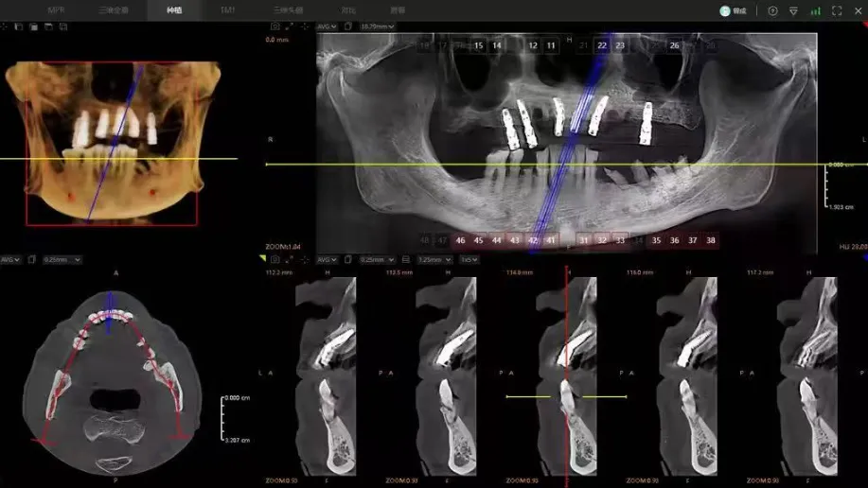Click the reset crosshair icon at far left of 3D toolbar

point(4,26)
